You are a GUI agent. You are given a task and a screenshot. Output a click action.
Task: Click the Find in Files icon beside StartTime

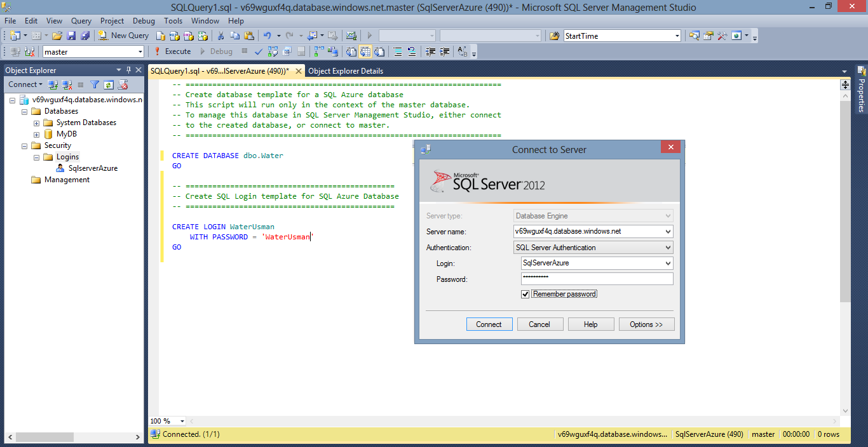[555, 36]
